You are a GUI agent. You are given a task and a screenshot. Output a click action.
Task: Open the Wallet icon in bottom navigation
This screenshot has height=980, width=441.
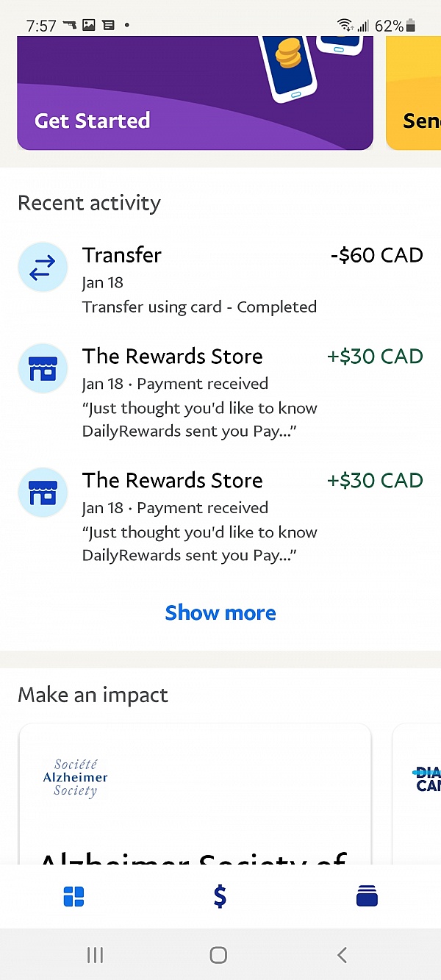366,896
